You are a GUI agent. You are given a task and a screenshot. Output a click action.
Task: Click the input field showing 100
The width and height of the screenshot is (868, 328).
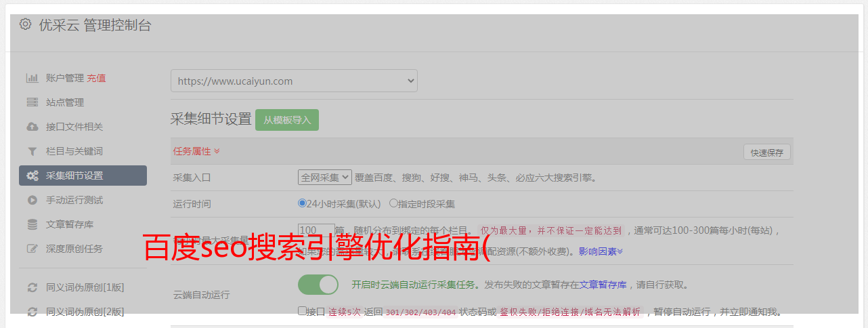pos(316,230)
